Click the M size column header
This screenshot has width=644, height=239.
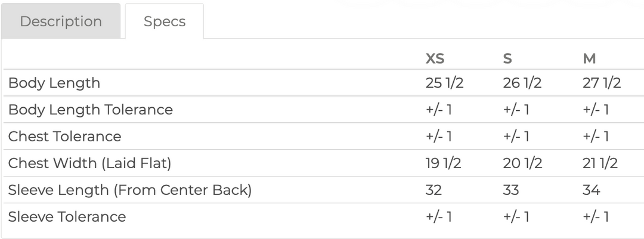(x=589, y=59)
